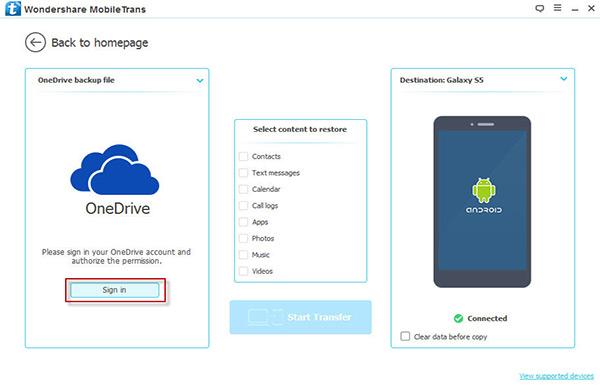Expand the Destination Galaxy S5 dropdown

tap(564, 79)
